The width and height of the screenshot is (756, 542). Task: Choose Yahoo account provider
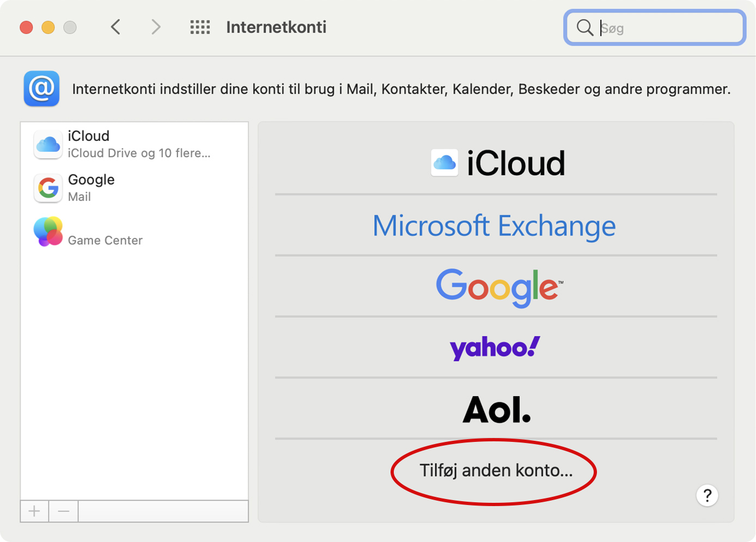pyautogui.click(x=496, y=347)
